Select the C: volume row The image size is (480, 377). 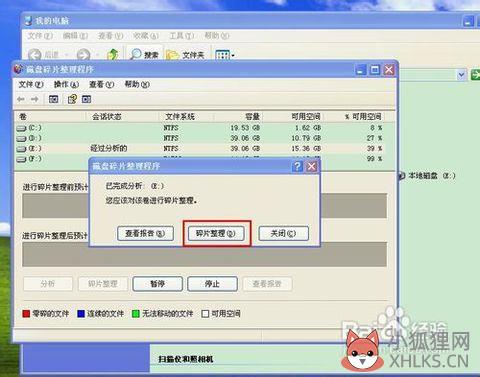click(x=199, y=128)
